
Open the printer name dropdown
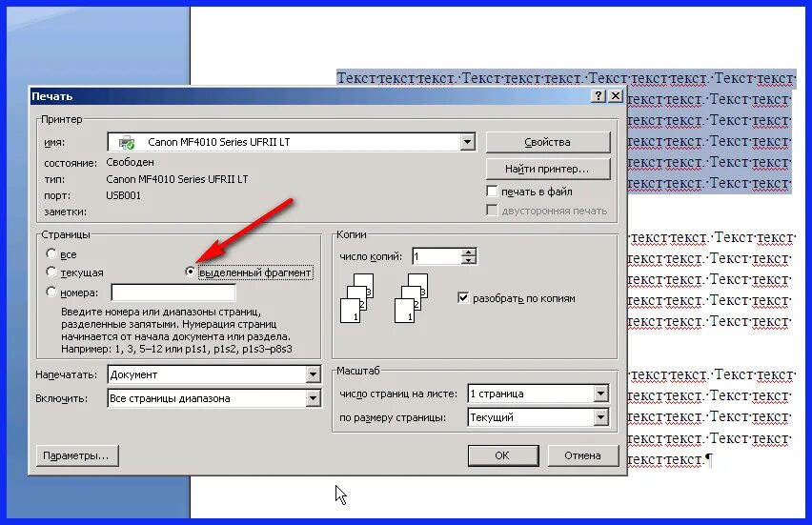(x=467, y=142)
